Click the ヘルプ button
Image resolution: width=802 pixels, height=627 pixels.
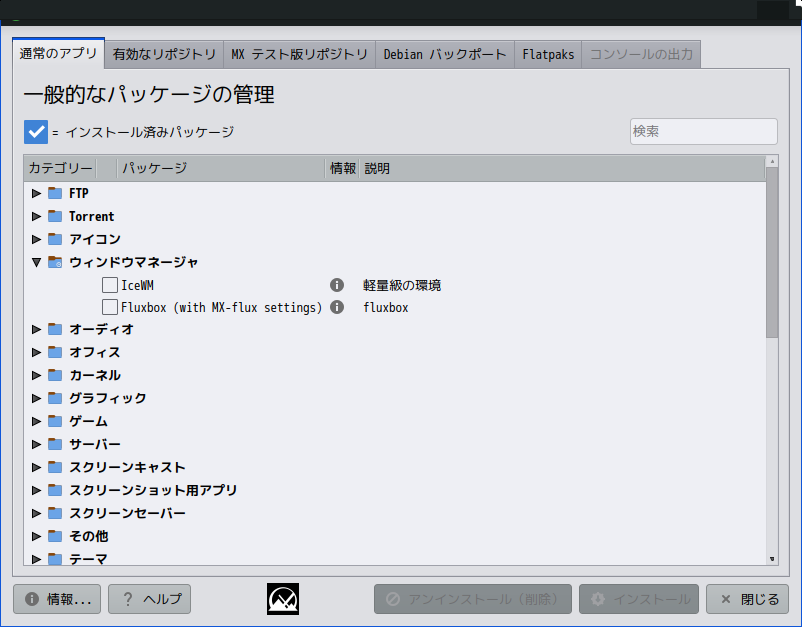pos(149,599)
